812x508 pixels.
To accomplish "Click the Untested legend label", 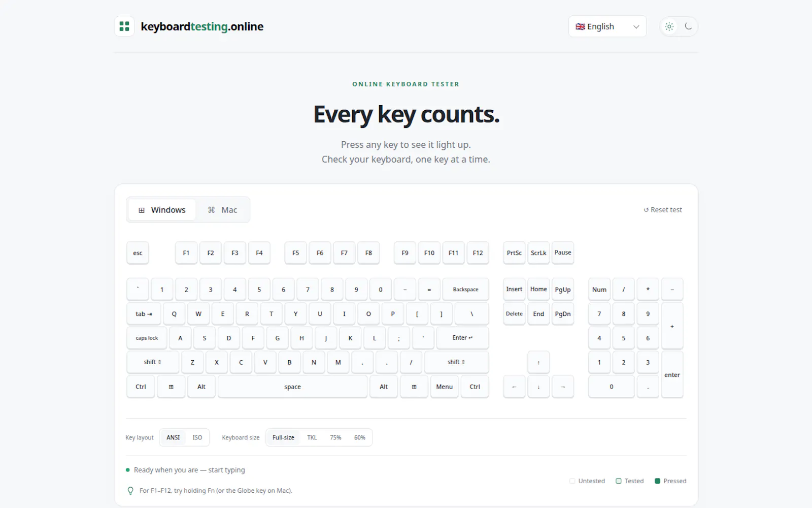I will pyautogui.click(x=591, y=481).
